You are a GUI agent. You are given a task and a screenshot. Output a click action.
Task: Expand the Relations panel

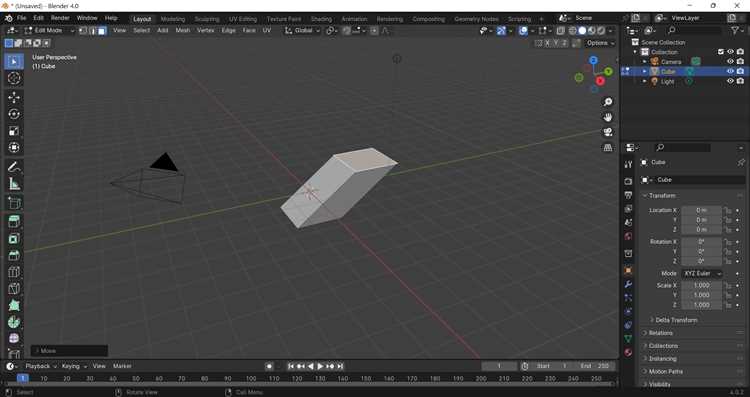(x=661, y=333)
